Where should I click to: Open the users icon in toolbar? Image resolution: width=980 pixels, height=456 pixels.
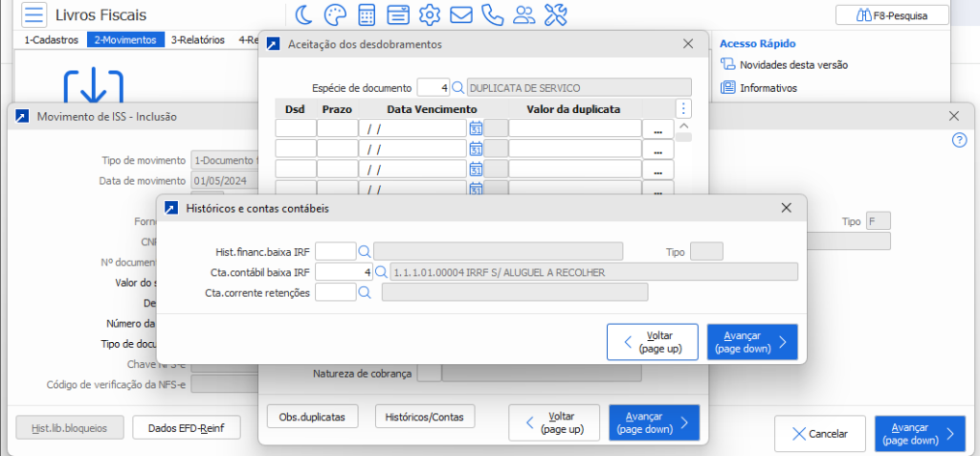point(523,14)
